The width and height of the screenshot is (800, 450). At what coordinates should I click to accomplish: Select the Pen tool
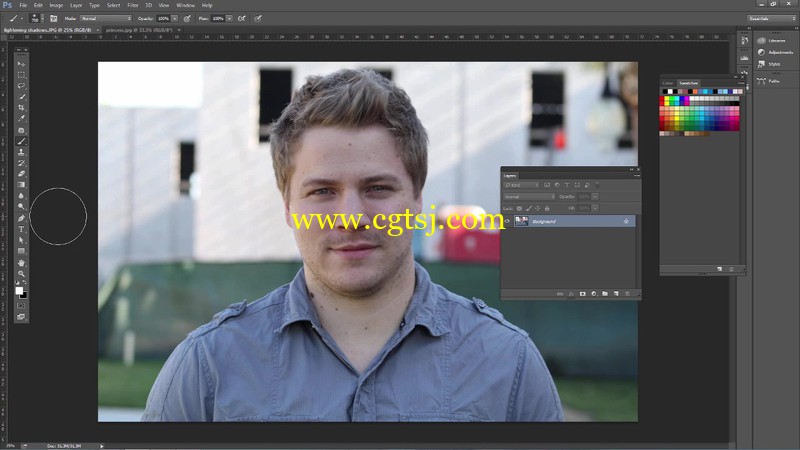(x=21, y=218)
